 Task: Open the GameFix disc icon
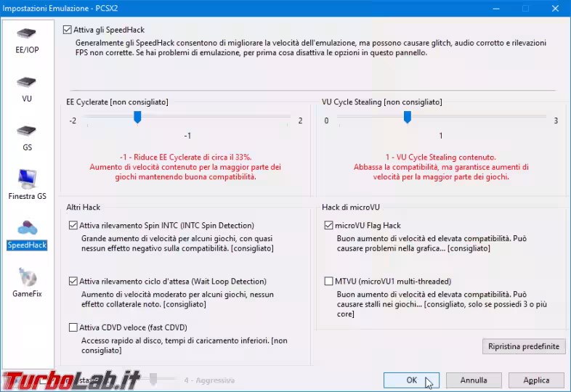tap(28, 277)
